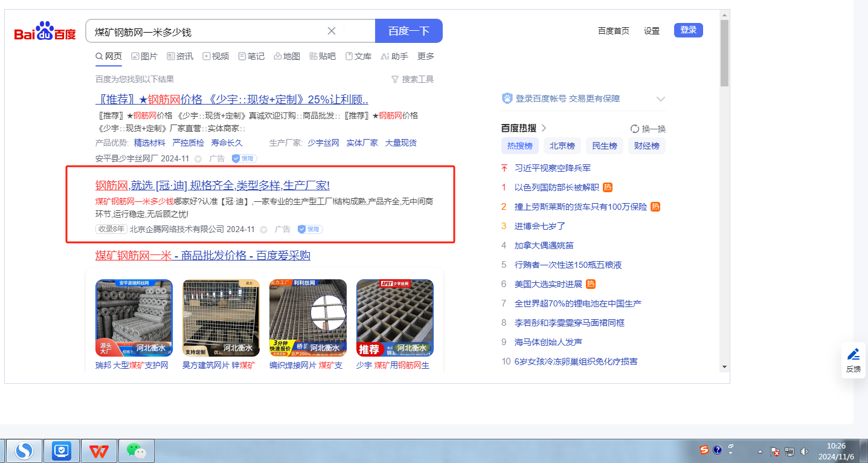Open the 少宇 推荐 mesh product thumbnail
868x463 pixels.
point(395,318)
